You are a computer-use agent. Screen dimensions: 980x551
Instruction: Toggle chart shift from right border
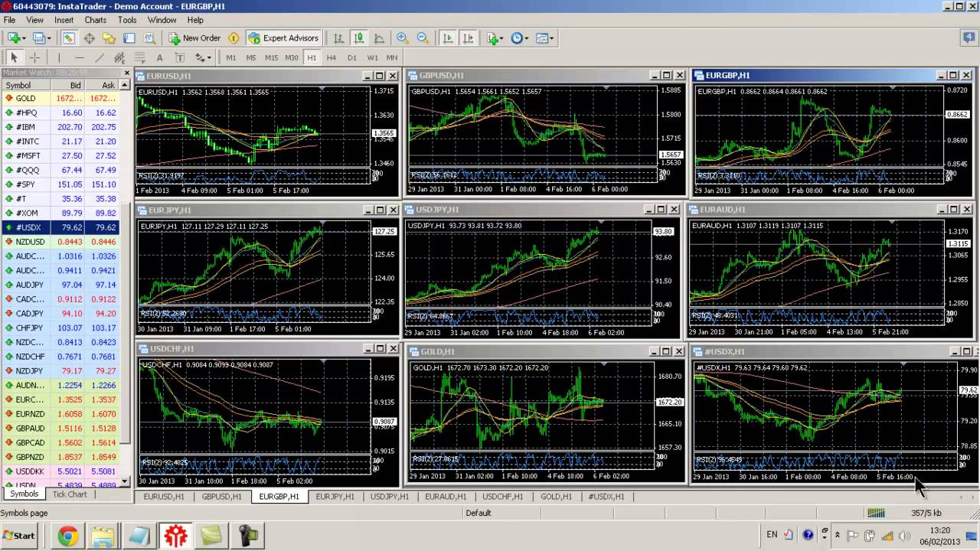[x=468, y=37]
